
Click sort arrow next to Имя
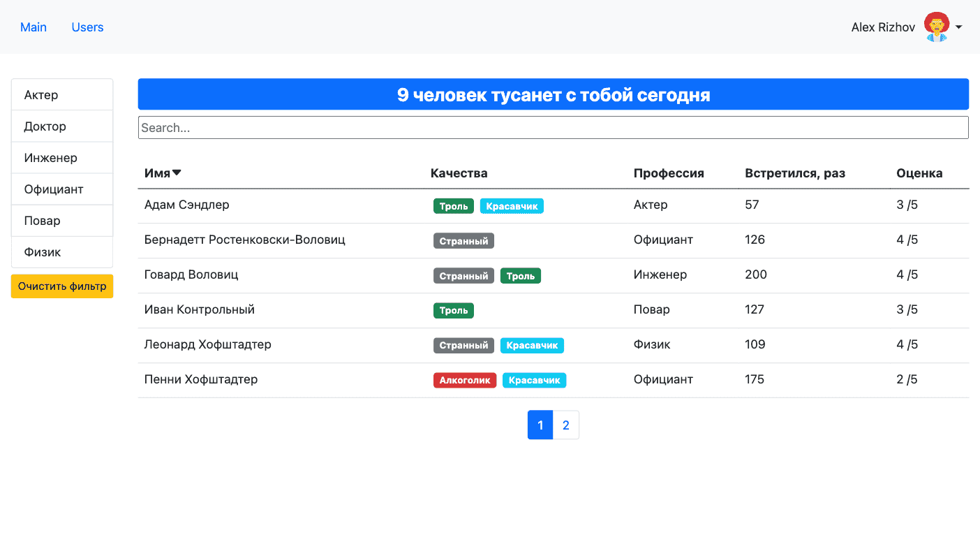177,173
